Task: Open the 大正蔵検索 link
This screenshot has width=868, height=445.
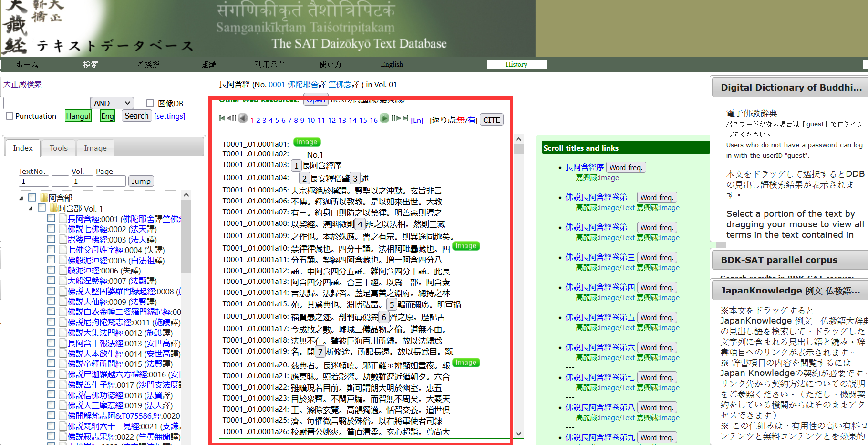Action: tap(22, 84)
